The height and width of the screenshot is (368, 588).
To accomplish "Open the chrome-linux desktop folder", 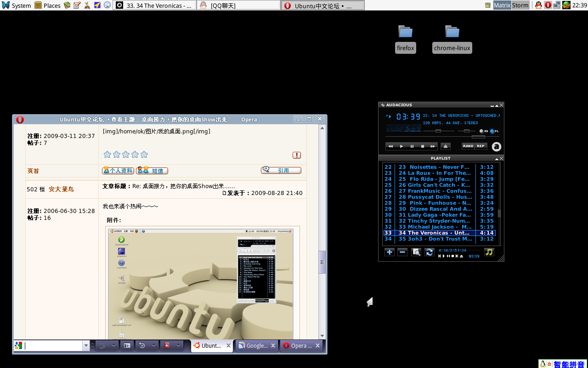I will point(452,39).
